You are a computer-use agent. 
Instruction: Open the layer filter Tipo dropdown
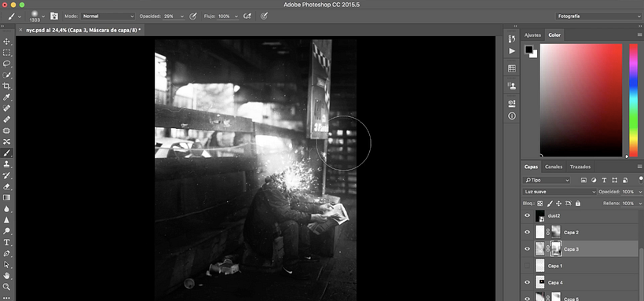[547, 180]
